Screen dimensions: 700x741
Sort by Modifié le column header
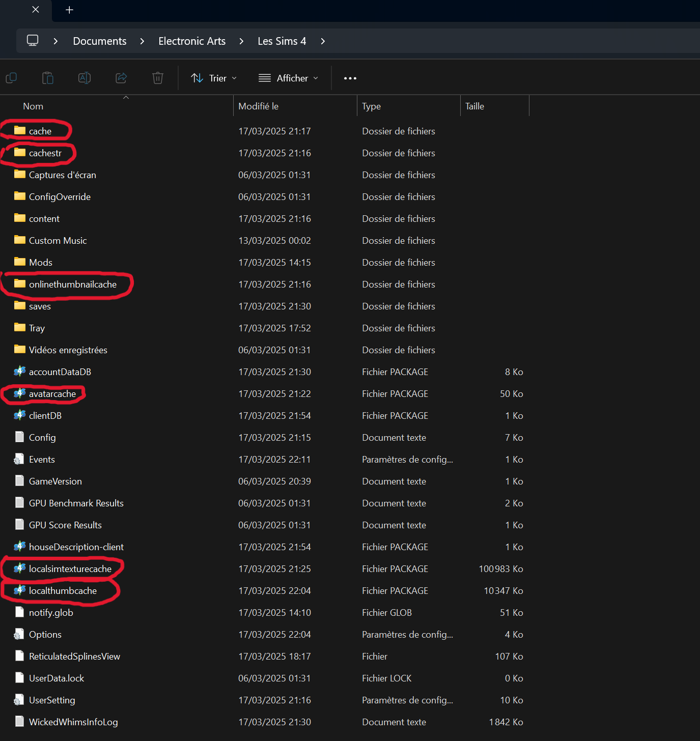[259, 106]
